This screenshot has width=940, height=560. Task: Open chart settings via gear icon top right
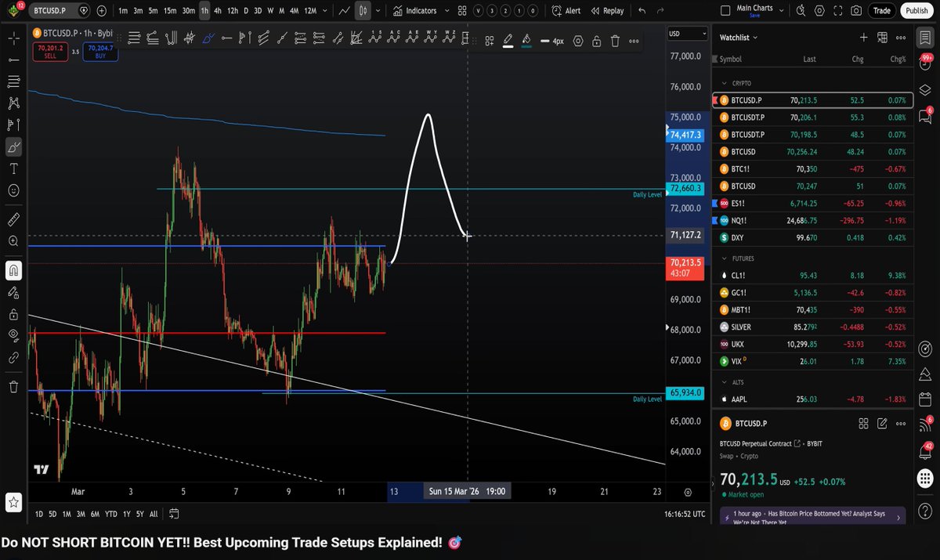(x=820, y=10)
